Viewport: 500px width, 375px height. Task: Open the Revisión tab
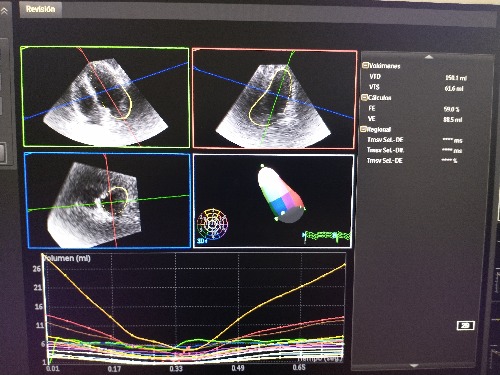click(40, 9)
